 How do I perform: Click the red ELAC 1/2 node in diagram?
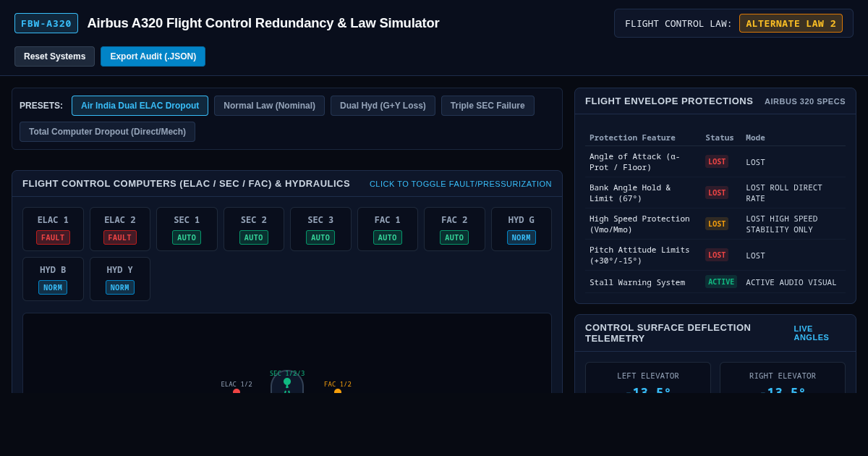[237, 391]
